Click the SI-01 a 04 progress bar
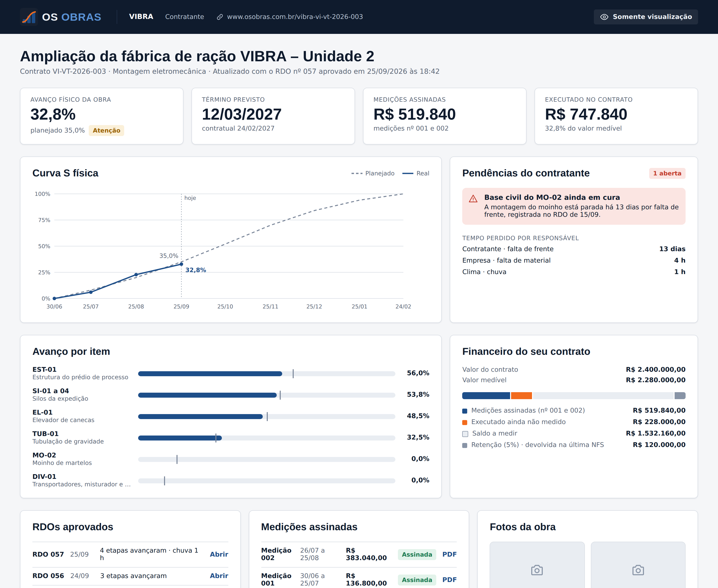This screenshot has width=718, height=588. [267, 395]
